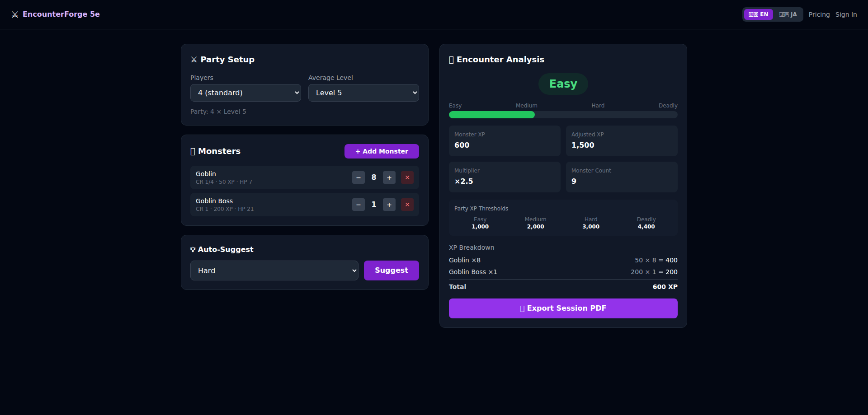
Task: Click the Suggest button
Action: pos(392,270)
